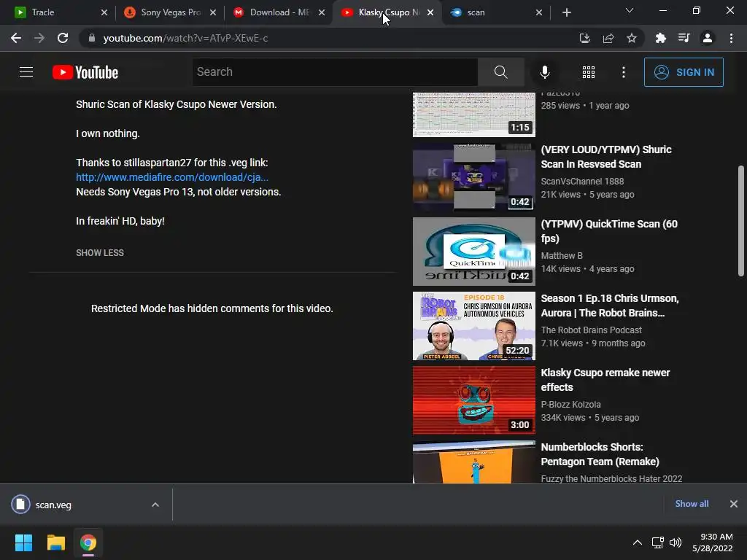Open the Shuric Scan In Resvsed Scan thumbnail
This screenshot has width=747, height=560.
coord(474,177)
